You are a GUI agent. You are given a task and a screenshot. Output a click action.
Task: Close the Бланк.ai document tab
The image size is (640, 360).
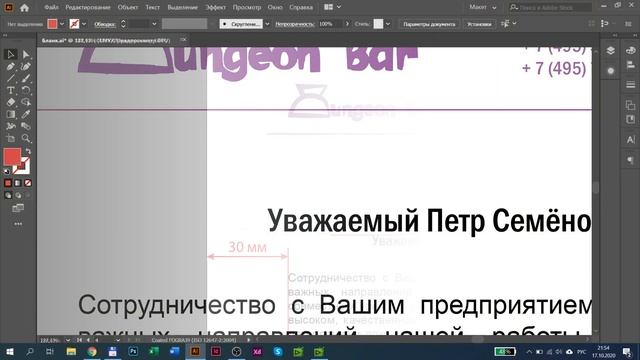183,40
